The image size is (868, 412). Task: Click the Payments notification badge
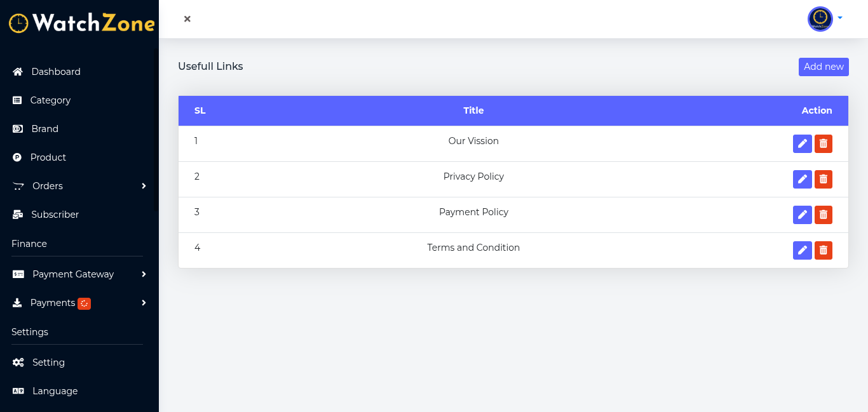click(x=84, y=303)
